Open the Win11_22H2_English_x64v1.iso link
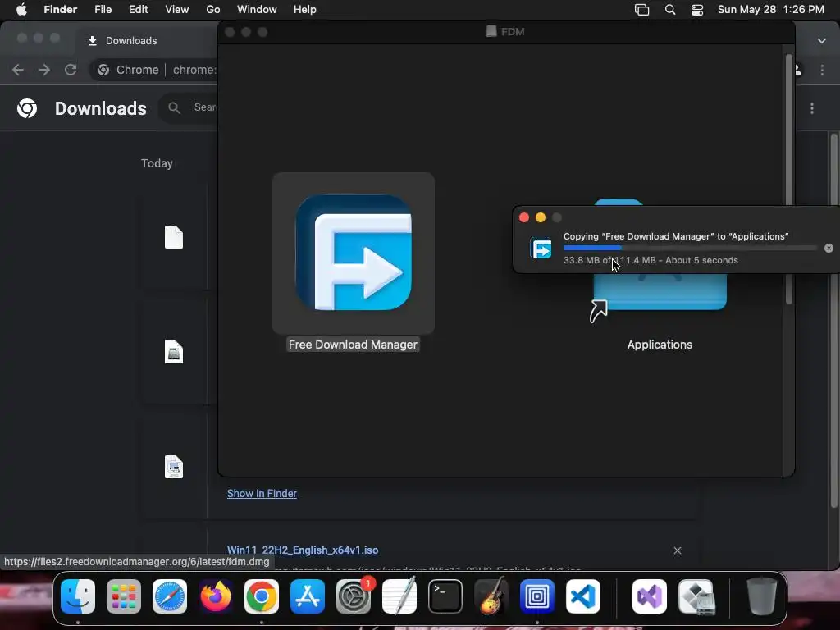This screenshot has height=630, width=840. (302, 550)
